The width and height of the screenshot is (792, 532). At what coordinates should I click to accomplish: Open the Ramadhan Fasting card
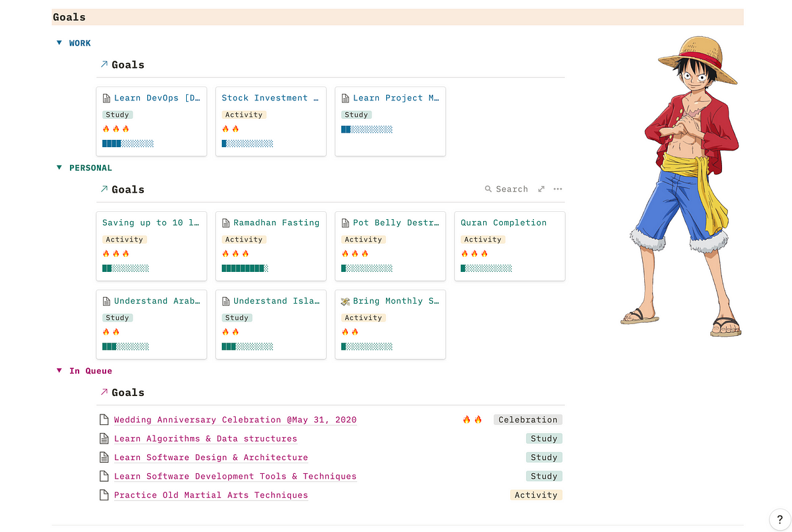pyautogui.click(x=271, y=246)
